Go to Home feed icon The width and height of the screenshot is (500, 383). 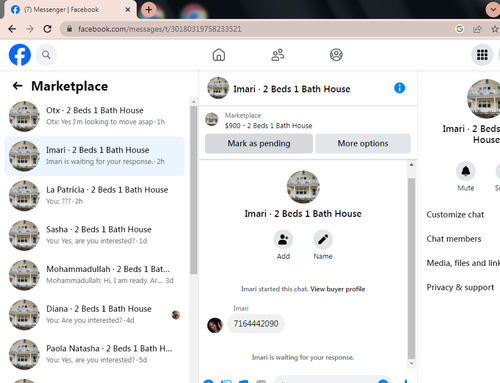coord(219,55)
